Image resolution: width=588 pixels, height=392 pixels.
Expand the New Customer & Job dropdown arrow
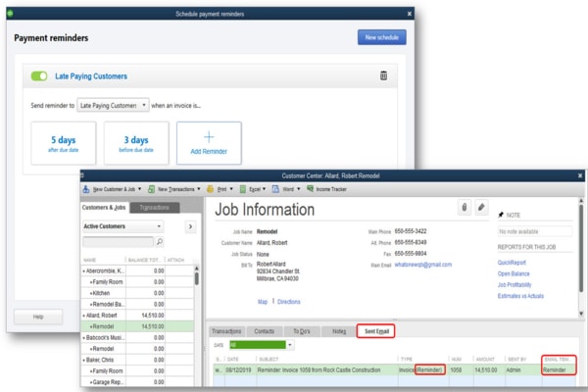pyautogui.click(x=140, y=189)
